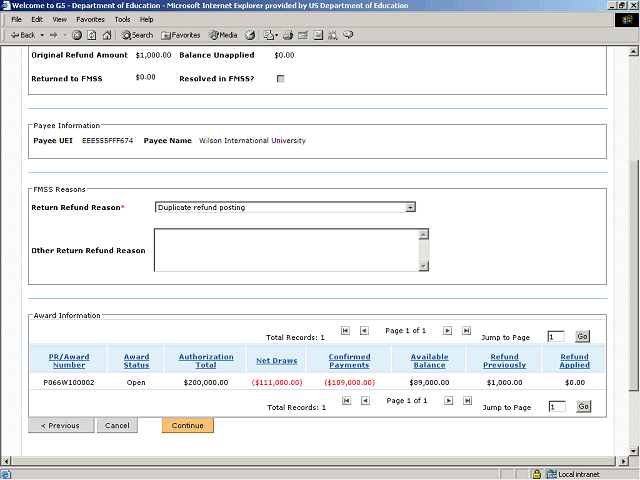Click the Refresh page icon
The width and height of the screenshot is (640, 480).
[x=92, y=35]
